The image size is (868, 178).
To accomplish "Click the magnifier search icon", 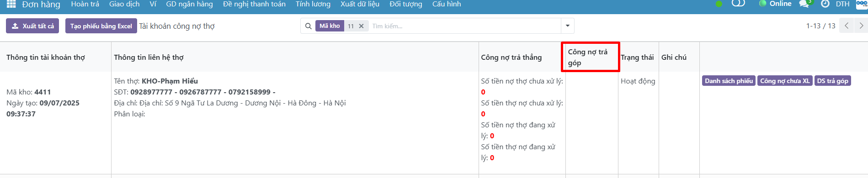I will pyautogui.click(x=309, y=26).
